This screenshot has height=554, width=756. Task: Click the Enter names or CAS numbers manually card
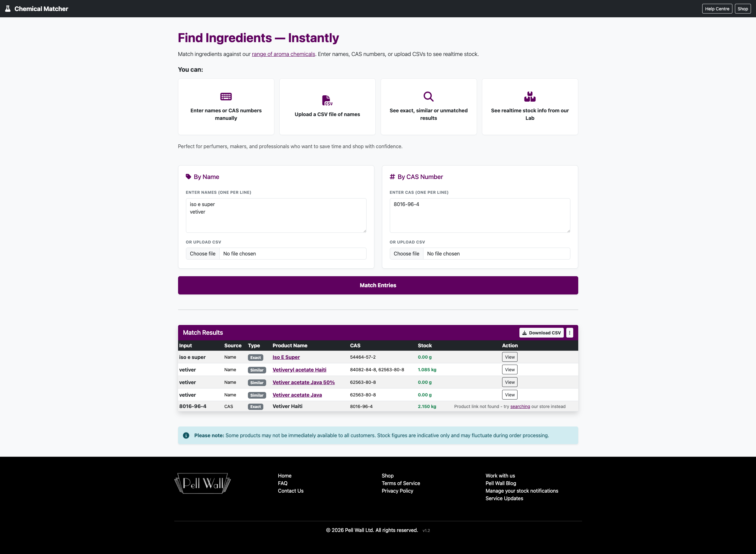coord(226,107)
